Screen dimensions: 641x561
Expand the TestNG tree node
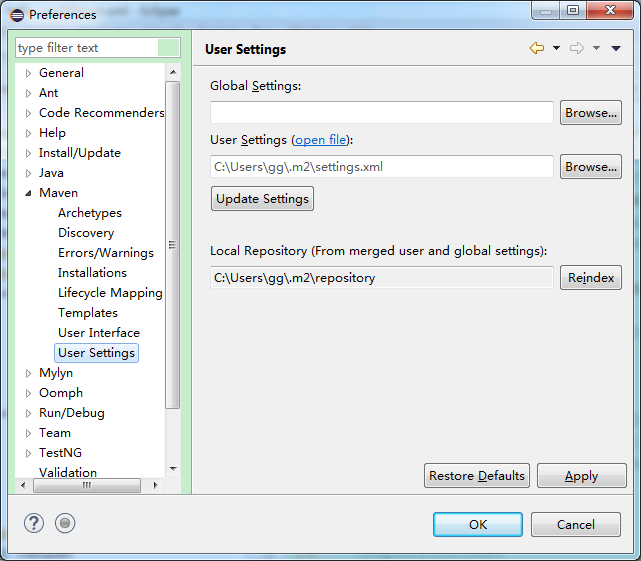tap(28, 453)
